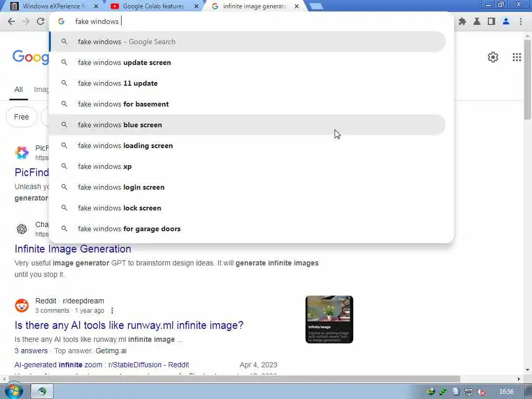Image resolution: width=532 pixels, height=399 pixels.
Task: Open AI-generated infinite zoom StableDiffusion link
Action: tap(102, 365)
